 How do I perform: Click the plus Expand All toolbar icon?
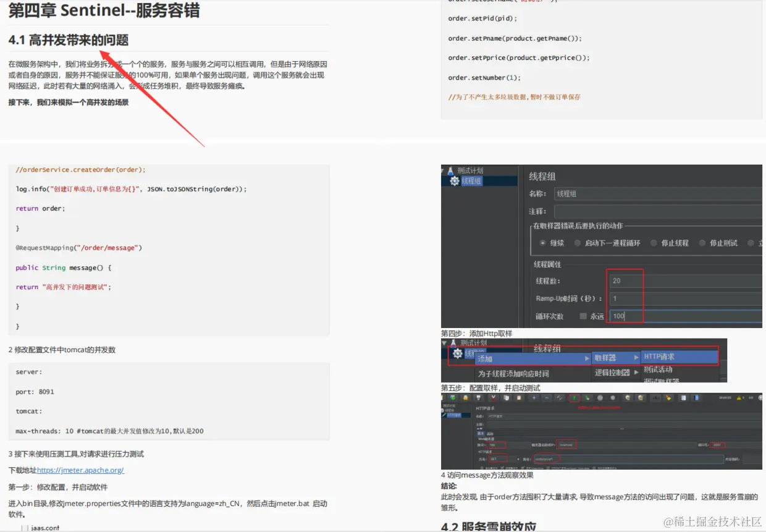pyautogui.click(x=534, y=397)
